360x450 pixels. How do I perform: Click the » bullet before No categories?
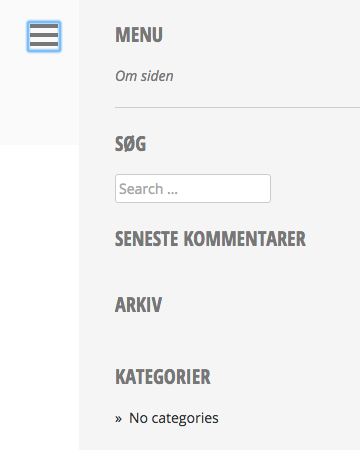click(118, 419)
